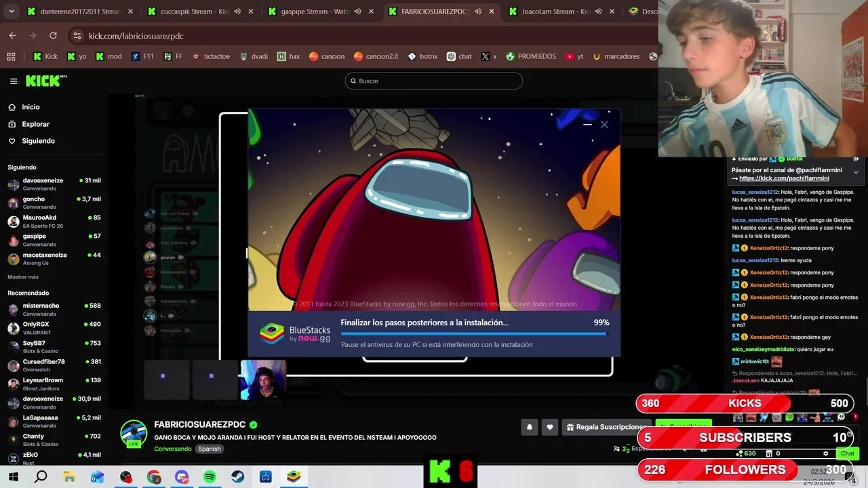Open site information icon in address bar
Viewport: 868px width, 488px height.
coord(77,36)
